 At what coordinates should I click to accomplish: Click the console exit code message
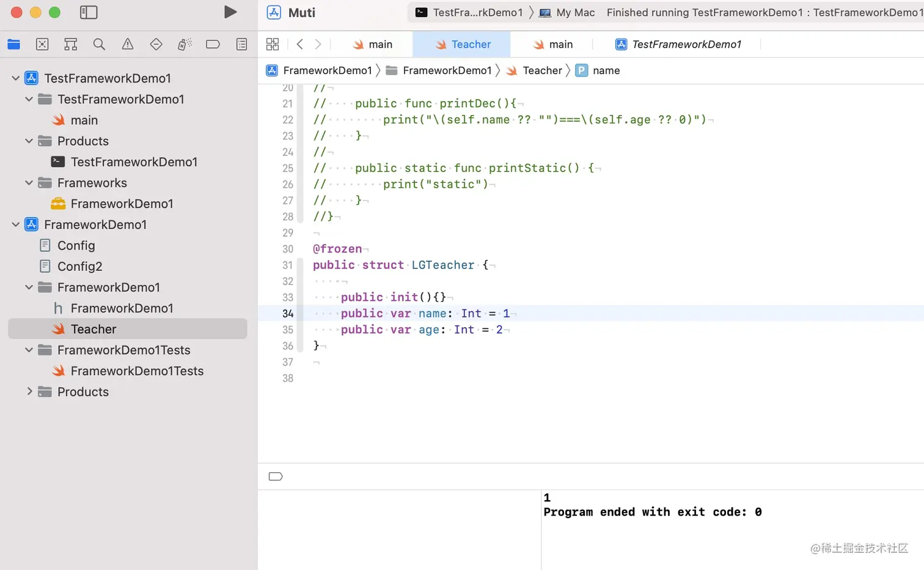(653, 512)
